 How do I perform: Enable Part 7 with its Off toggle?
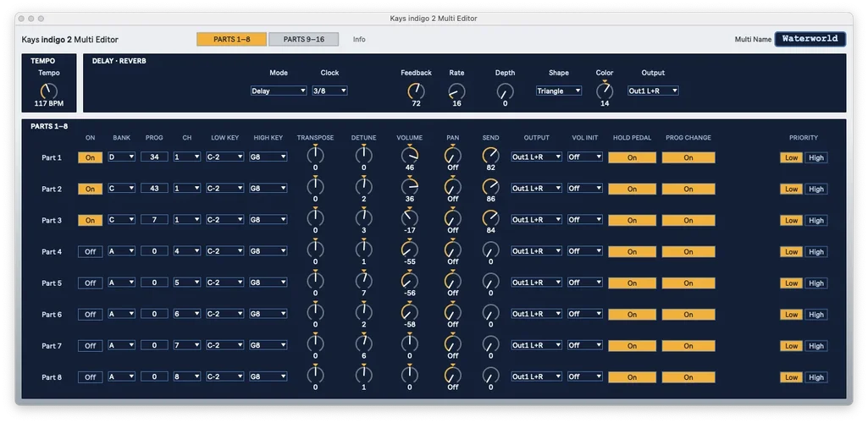click(x=91, y=345)
